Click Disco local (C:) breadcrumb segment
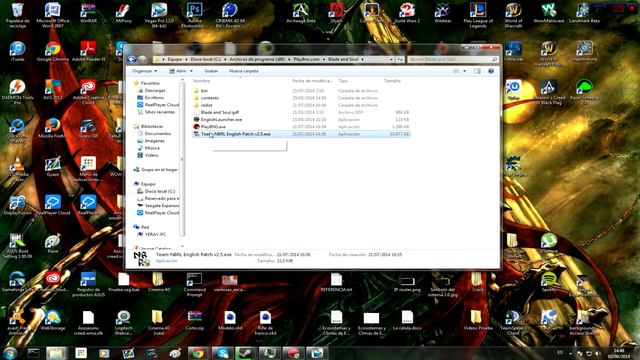The width and height of the screenshot is (640, 360). point(206,60)
